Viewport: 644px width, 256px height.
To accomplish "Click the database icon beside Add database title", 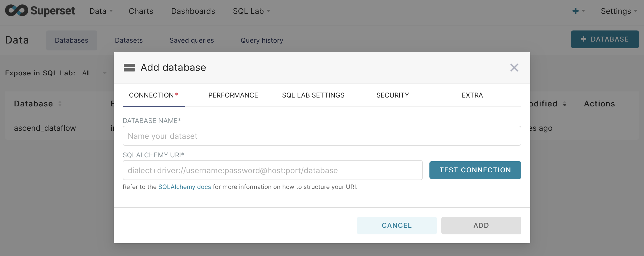I will pos(129,68).
